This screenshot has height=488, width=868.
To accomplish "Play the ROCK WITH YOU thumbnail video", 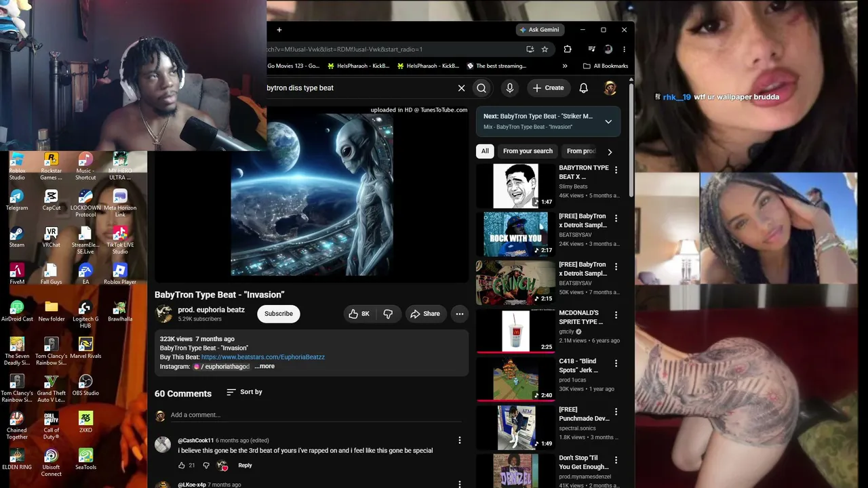I will (x=515, y=234).
